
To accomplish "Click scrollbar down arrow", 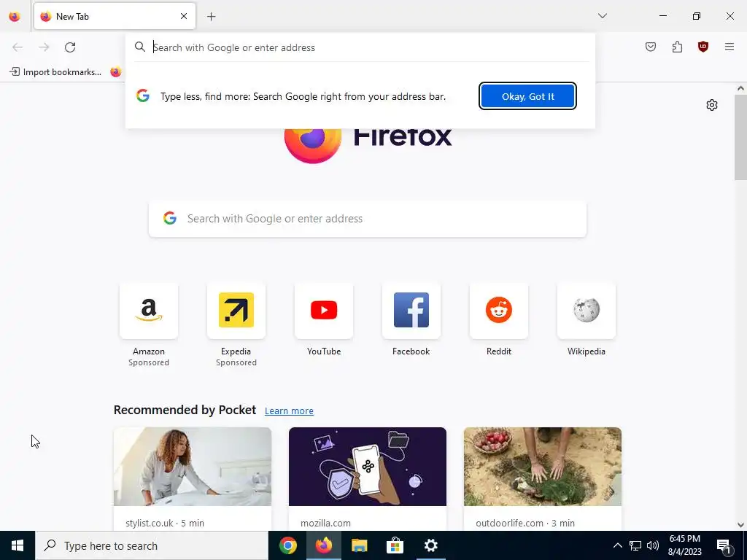I will coord(740,525).
